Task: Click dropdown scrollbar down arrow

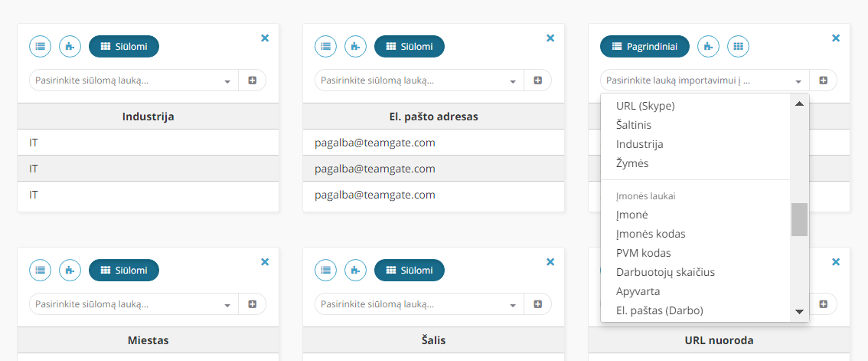Action: 799,312
